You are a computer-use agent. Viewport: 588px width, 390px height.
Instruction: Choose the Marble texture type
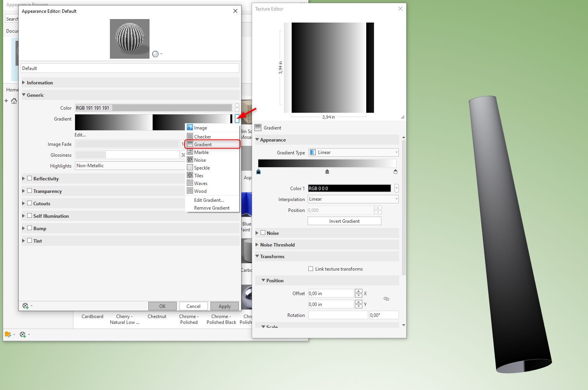pyautogui.click(x=202, y=152)
